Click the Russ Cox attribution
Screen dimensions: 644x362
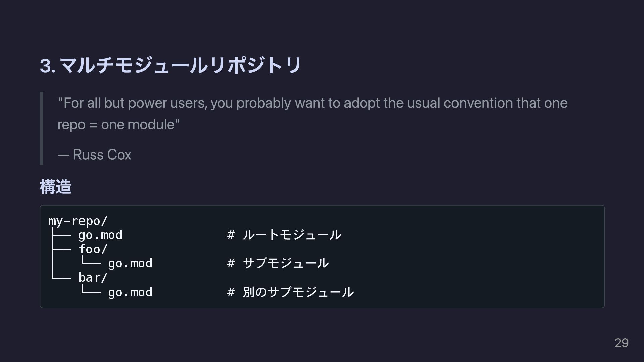pyautogui.click(x=95, y=155)
